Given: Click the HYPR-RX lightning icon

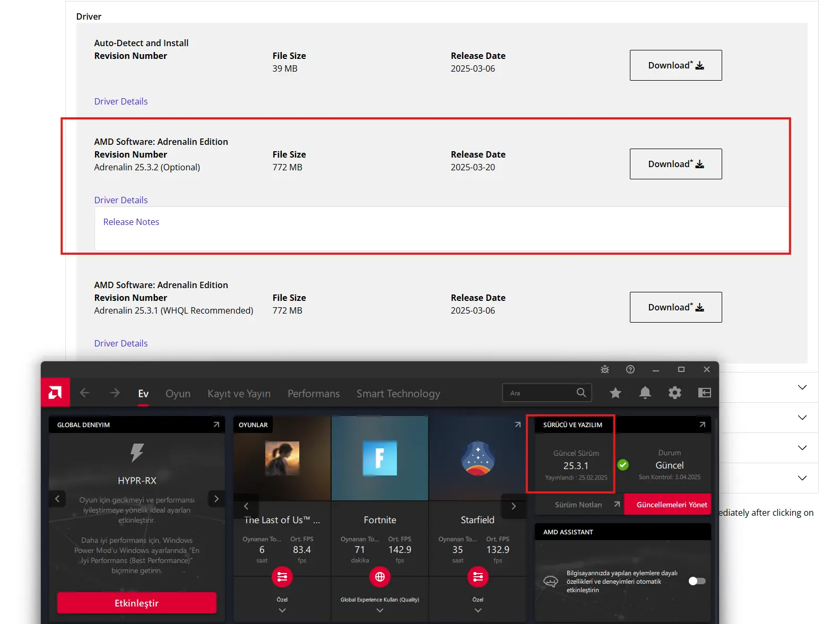Looking at the screenshot, I should (x=137, y=453).
